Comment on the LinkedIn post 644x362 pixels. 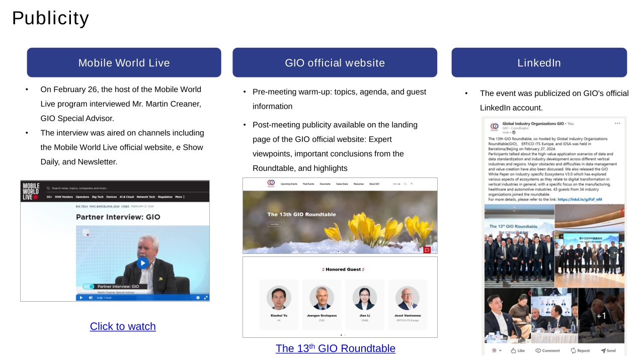(x=547, y=350)
